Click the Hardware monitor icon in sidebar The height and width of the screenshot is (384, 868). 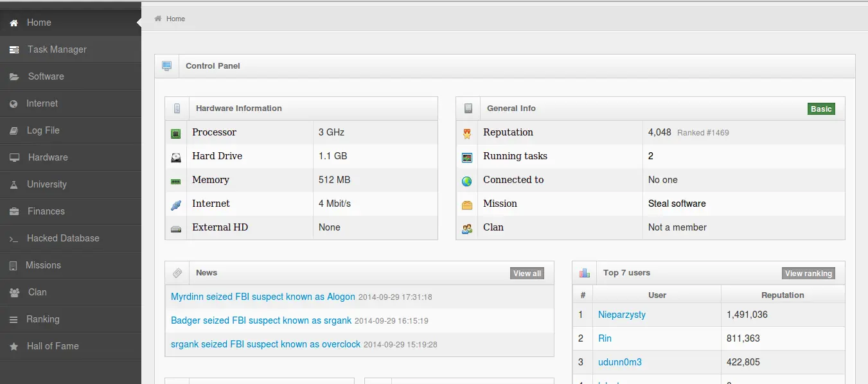pyautogui.click(x=14, y=157)
